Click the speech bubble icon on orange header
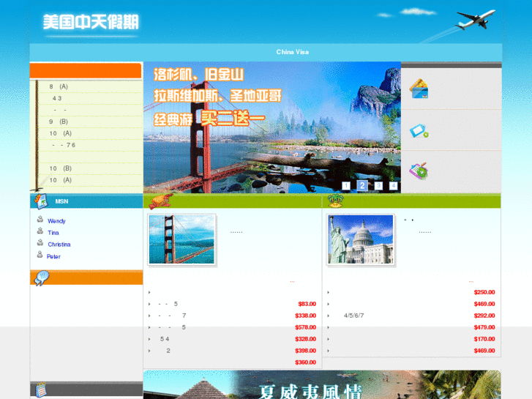The width and height of the screenshot is (532, 399). pos(42,277)
